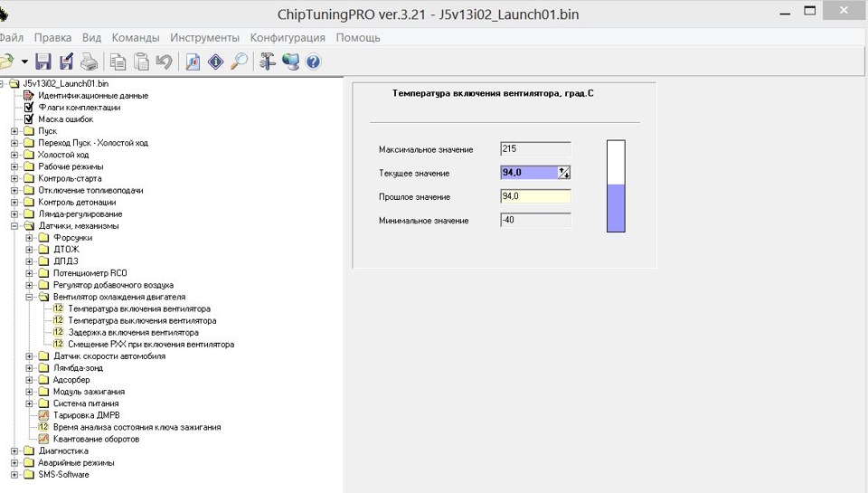Select Форсунки folder in the tree
Image resolution: width=868 pixels, height=493 pixels.
tap(72, 238)
